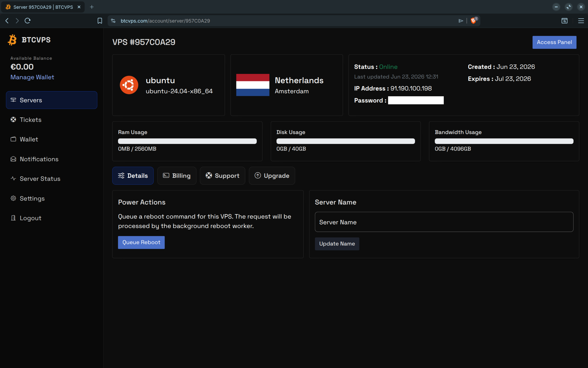Click the 0MB / 2560MB value
Image resolution: width=588 pixels, height=368 pixels.
coord(137,149)
